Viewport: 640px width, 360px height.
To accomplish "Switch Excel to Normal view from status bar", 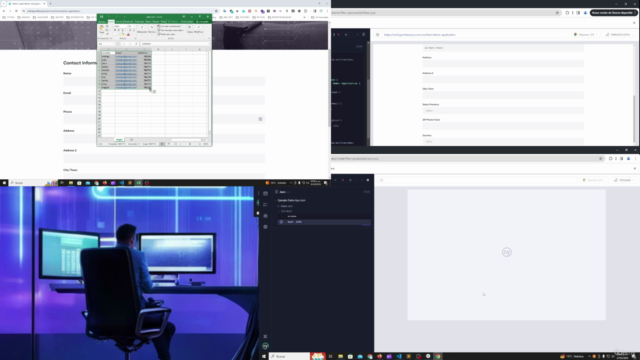I will click(162, 144).
